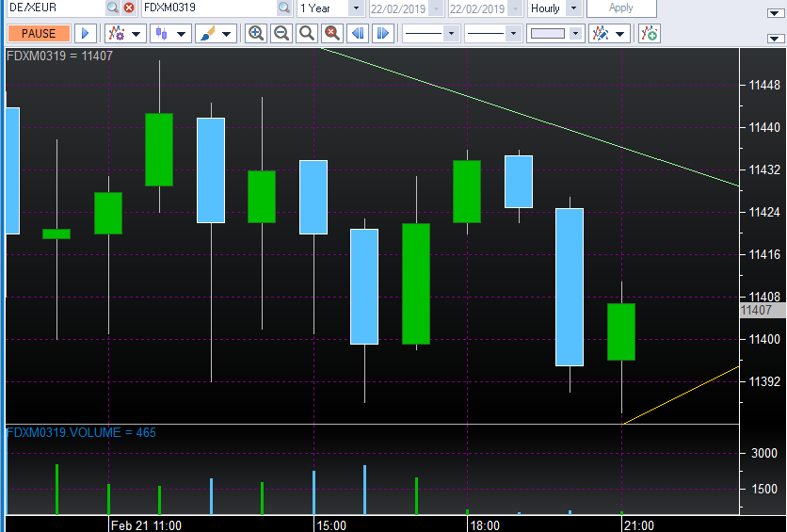Open the fill color swatch picker
The height and width of the screenshot is (532, 787).
(554, 34)
